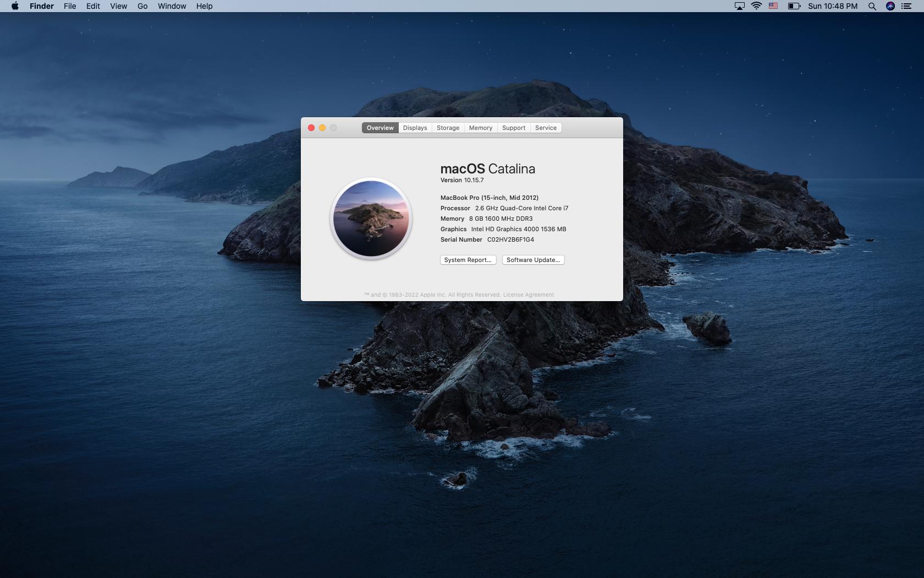Open Spotlight search magnifier
Image resolution: width=924 pixels, height=578 pixels.
(x=872, y=6)
